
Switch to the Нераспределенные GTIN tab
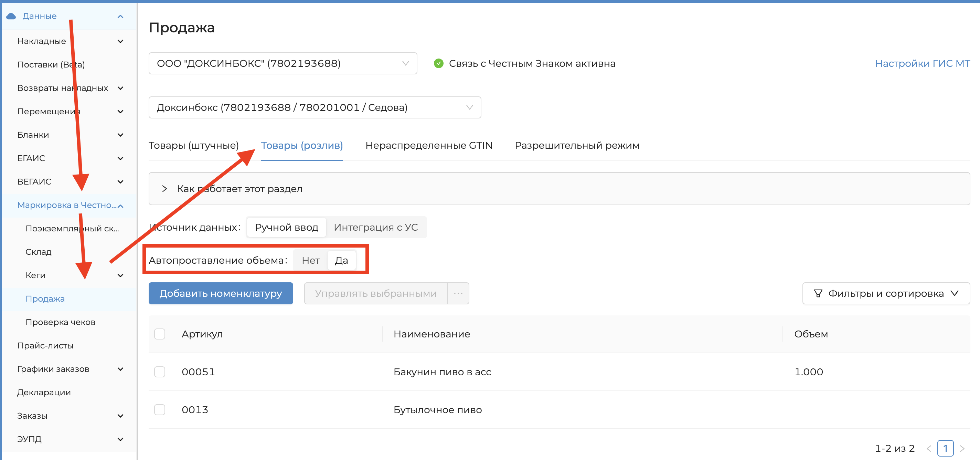[x=428, y=145]
